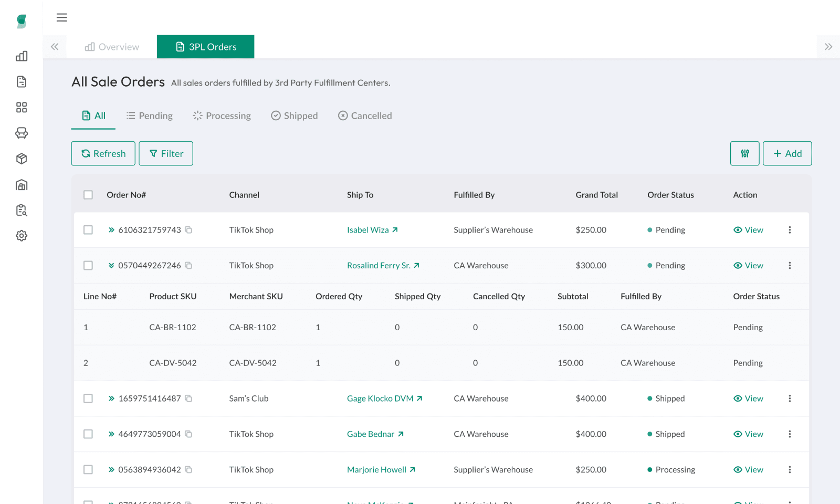Check the box for order 6106321759743

tap(88, 230)
